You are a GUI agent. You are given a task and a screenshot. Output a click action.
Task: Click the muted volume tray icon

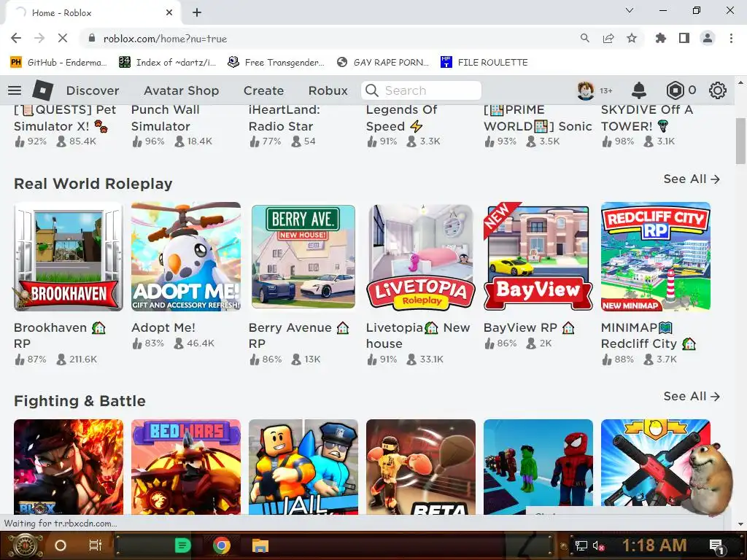tap(598, 545)
